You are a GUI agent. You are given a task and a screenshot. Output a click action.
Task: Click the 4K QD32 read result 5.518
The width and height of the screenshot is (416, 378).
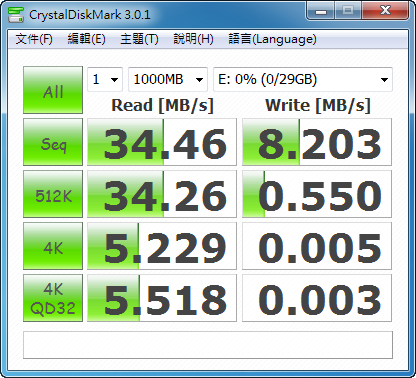162,298
